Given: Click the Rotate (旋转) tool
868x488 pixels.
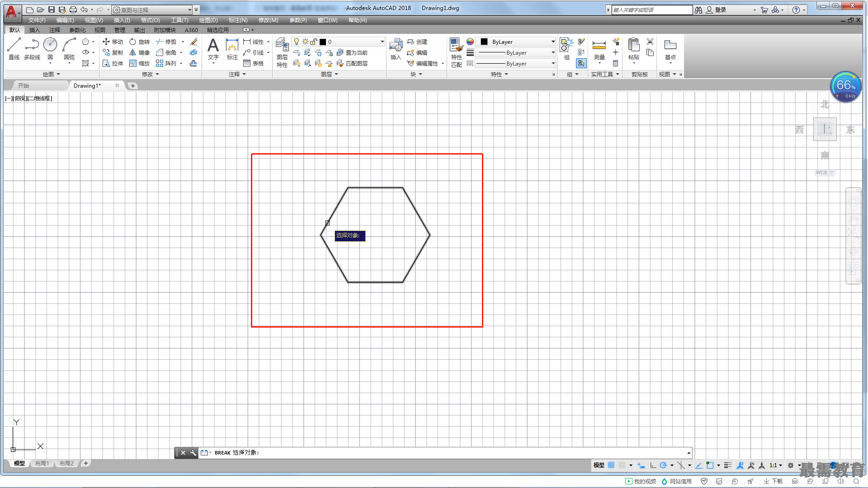Looking at the screenshot, I should point(139,42).
